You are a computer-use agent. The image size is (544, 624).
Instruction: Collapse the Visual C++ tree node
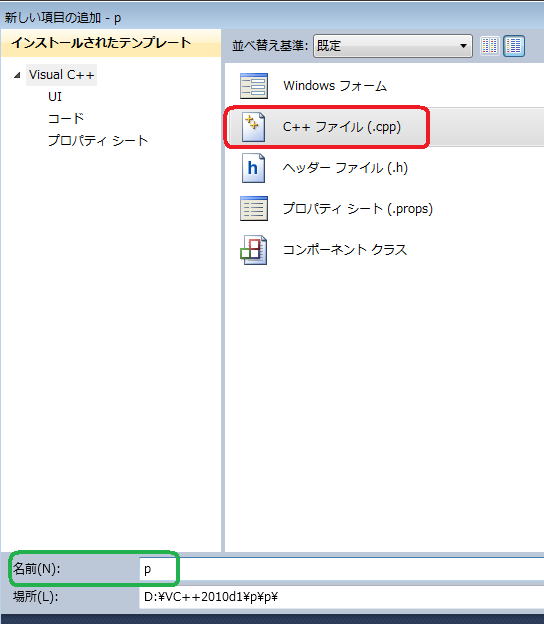(17, 75)
